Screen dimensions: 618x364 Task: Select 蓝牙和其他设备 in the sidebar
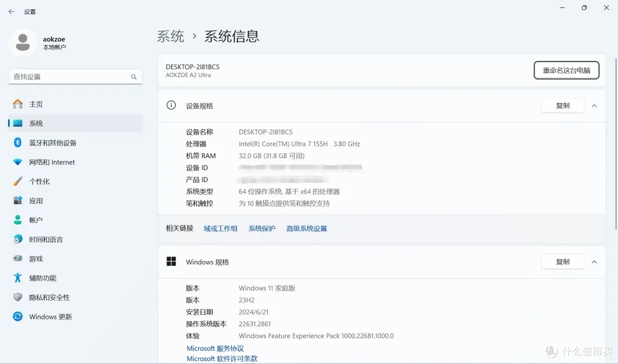[76, 143]
